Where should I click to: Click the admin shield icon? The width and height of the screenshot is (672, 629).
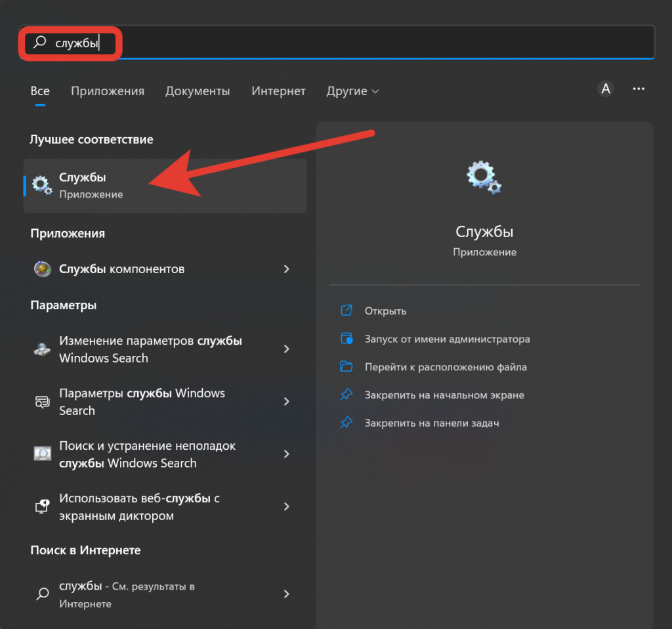(346, 338)
